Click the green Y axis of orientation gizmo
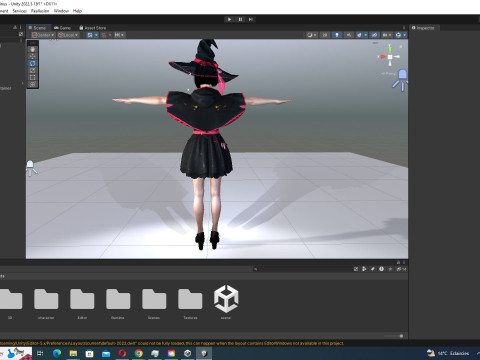The width and height of the screenshot is (480, 360). [x=390, y=50]
